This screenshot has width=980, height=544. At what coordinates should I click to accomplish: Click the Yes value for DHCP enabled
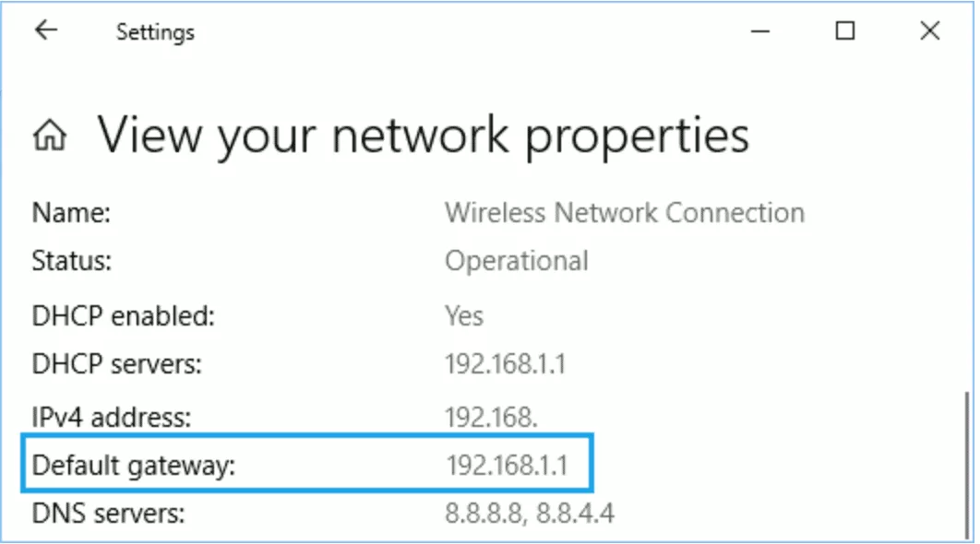point(463,316)
